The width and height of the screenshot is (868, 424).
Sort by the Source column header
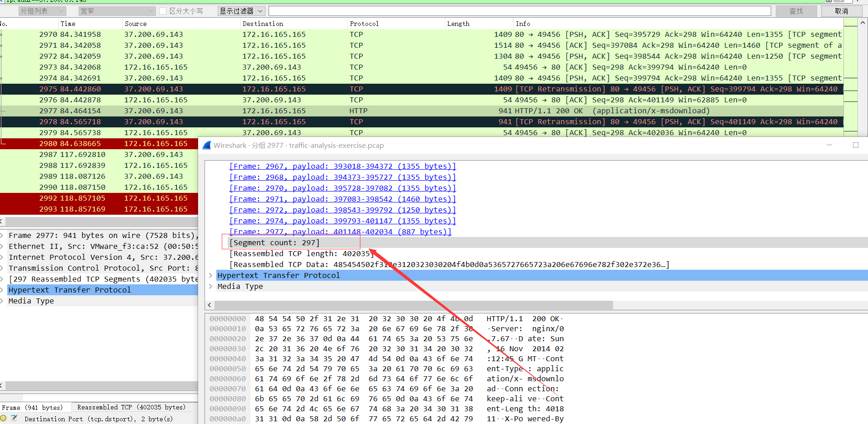point(182,24)
